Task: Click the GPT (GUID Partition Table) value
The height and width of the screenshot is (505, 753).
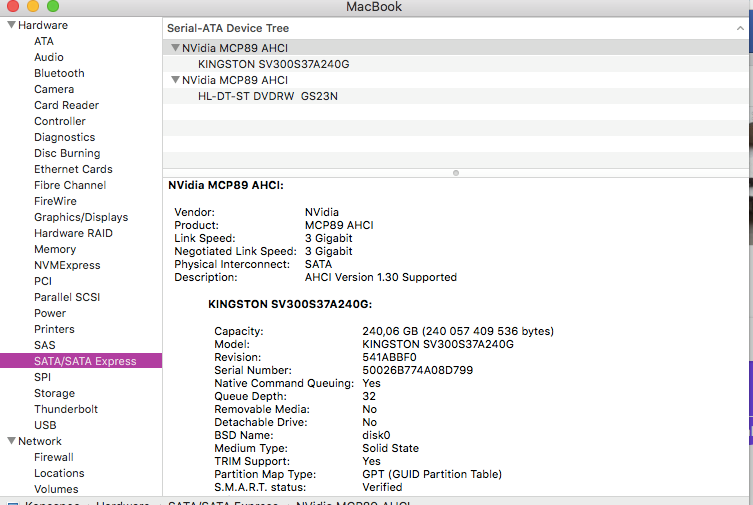Action: (432, 474)
